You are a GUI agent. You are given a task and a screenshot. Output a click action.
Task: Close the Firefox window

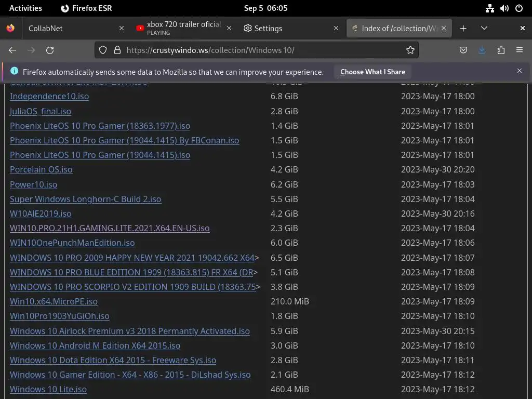523,28
